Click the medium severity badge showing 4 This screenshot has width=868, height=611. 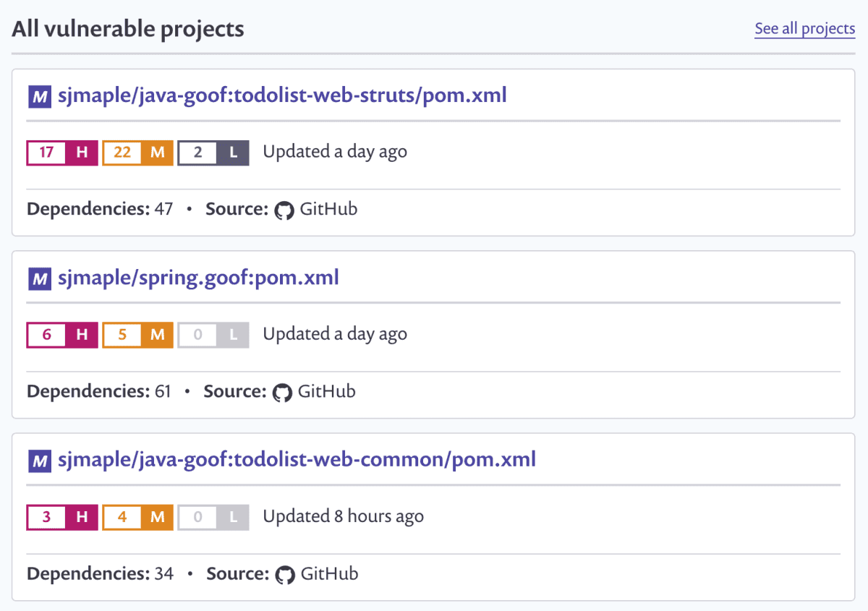pyautogui.click(x=137, y=517)
